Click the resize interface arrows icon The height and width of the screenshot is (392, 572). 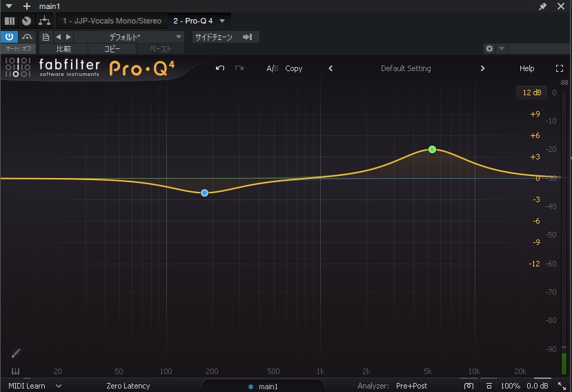point(562,386)
